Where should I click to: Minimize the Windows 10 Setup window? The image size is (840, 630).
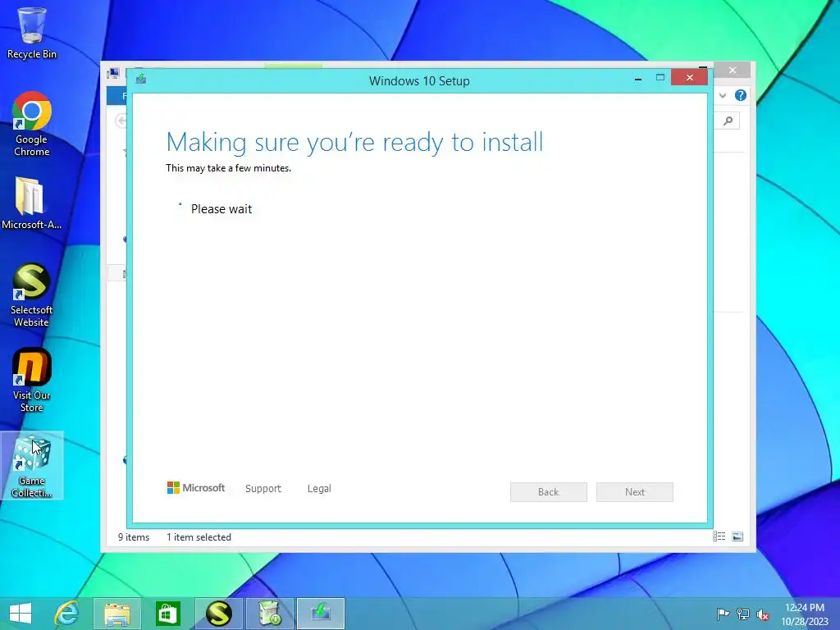(x=638, y=78)
